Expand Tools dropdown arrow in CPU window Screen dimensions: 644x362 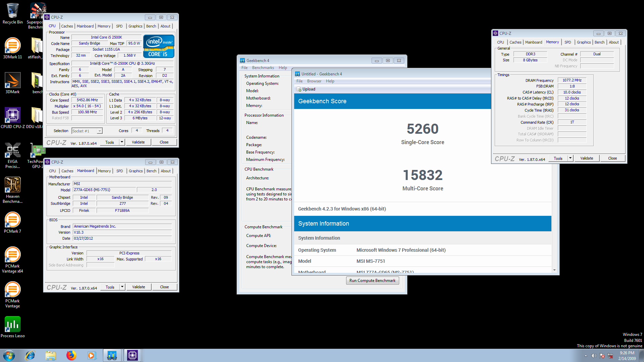click(x=122, y=142)
